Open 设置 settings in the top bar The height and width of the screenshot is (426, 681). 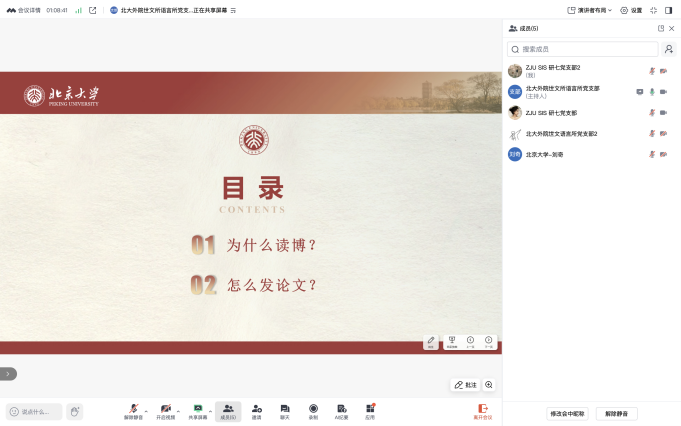(x=631, y=10)
